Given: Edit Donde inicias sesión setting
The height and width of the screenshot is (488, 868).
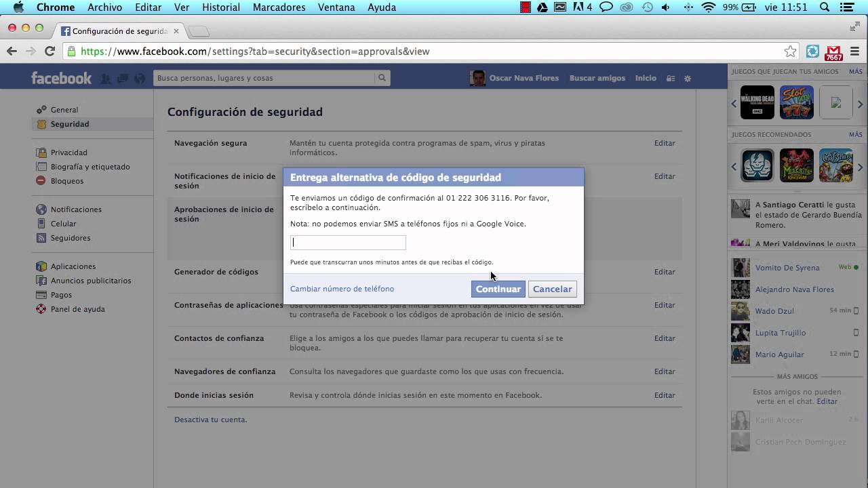Looking at the screenshot, I should tap(665, 395).
